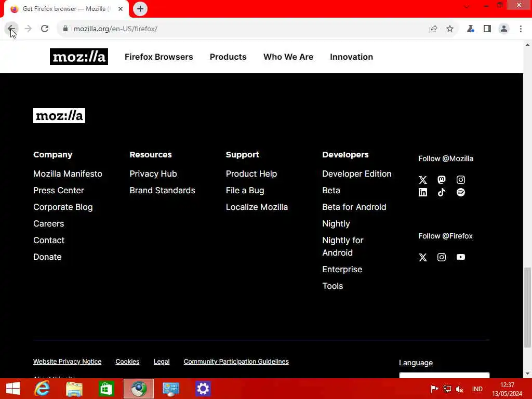Follow the Donate link
The width and height of the screenshot is (532, 399).
(x=47, y=257)
